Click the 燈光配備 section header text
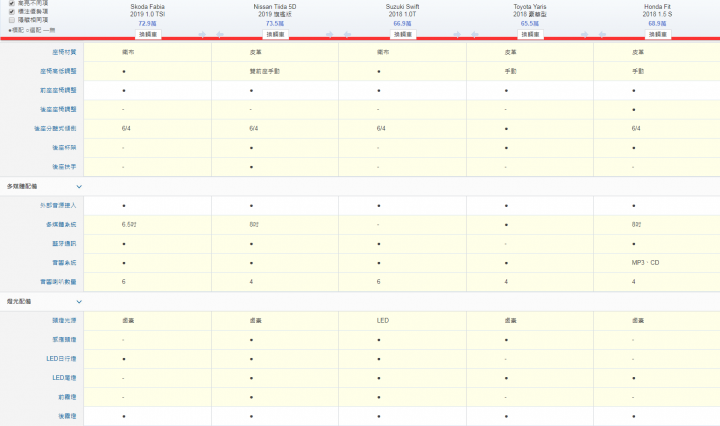 19,302
